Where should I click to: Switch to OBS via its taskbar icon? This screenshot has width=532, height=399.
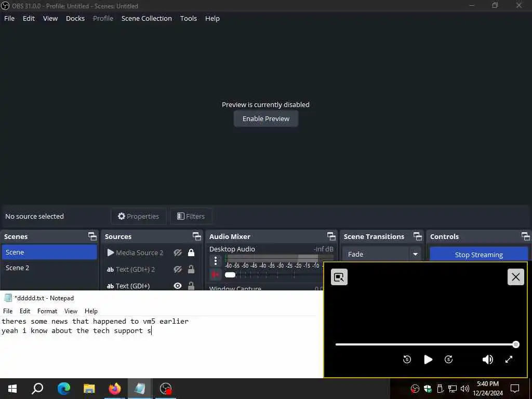coord(166,389)
